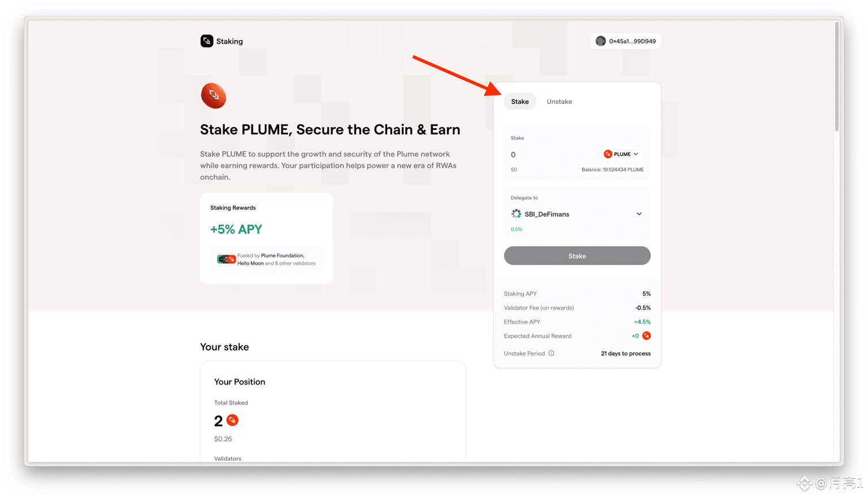The image size is (868, 498).
Task: Click validator icons in Staking Rewards card
Action: [226, 259]
